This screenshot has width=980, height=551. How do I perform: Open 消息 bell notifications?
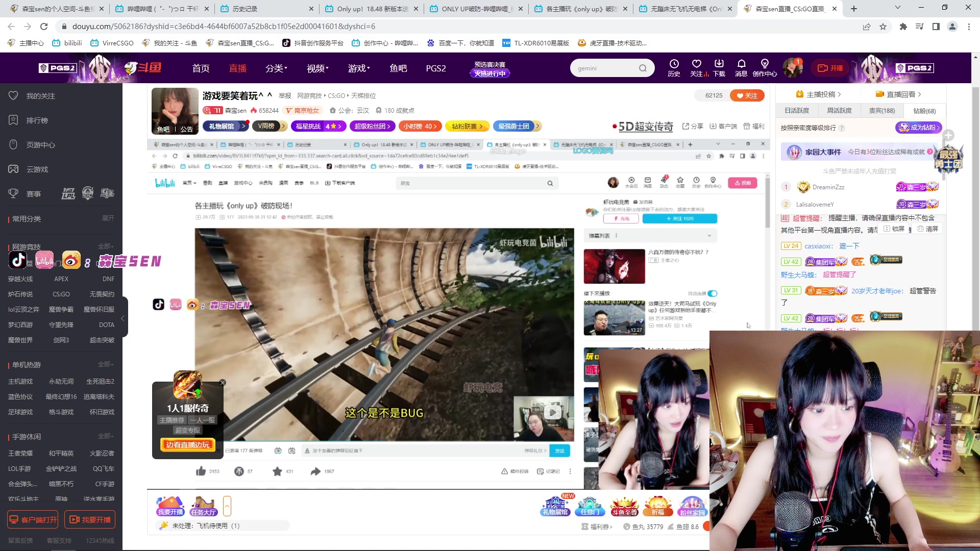point(741,67)
